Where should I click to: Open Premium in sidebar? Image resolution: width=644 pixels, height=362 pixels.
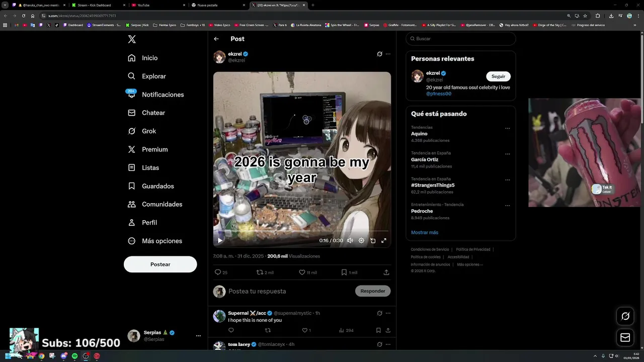147,149
